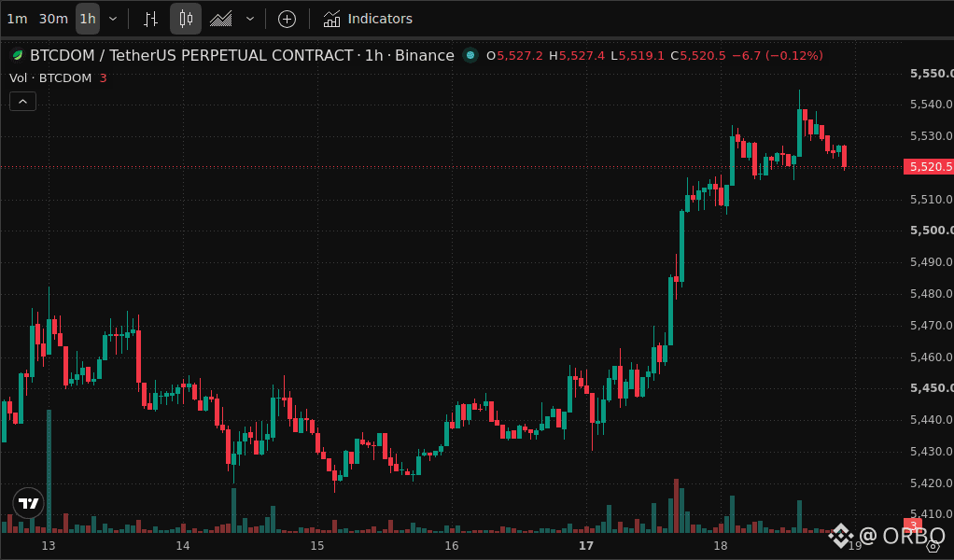Switch chart style to Area icon

tap(221, 19)
